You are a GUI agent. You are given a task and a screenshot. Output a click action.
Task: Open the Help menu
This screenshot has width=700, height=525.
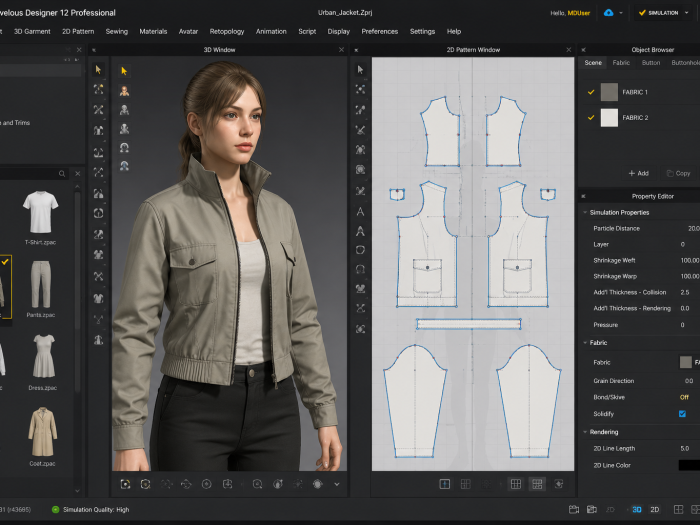[x=454, y=31]
